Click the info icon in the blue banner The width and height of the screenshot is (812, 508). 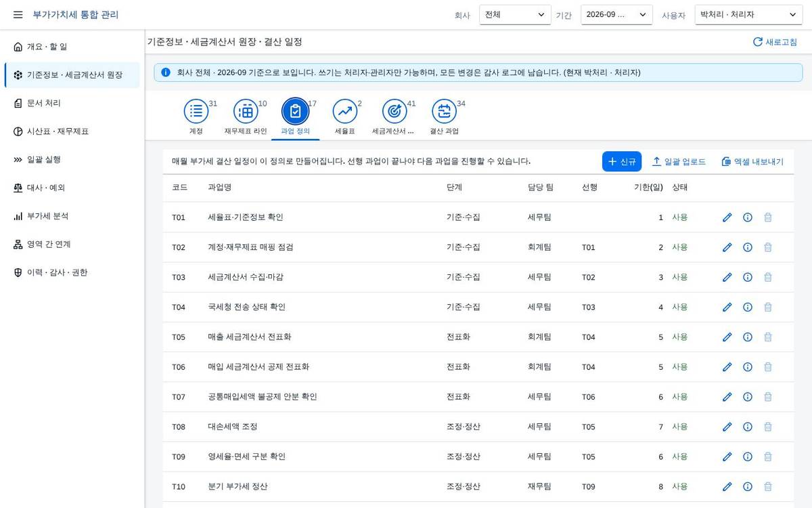[x=166, y=72]
